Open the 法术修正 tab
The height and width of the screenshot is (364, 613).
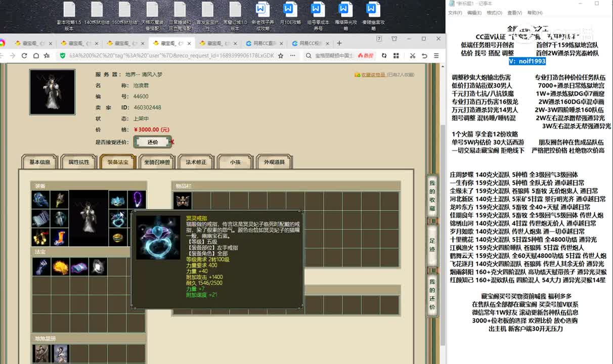(x=196, y=162)
